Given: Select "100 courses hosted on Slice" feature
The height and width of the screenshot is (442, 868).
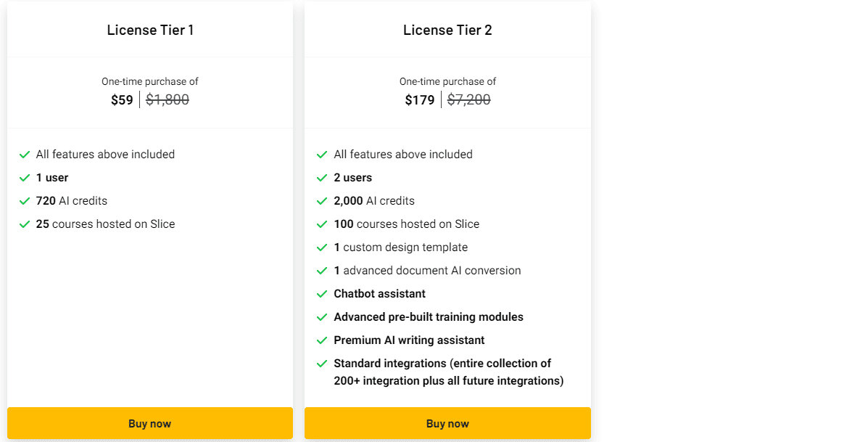Looking at the screenshot, I should pyautogui.click(x=406, y=224).
